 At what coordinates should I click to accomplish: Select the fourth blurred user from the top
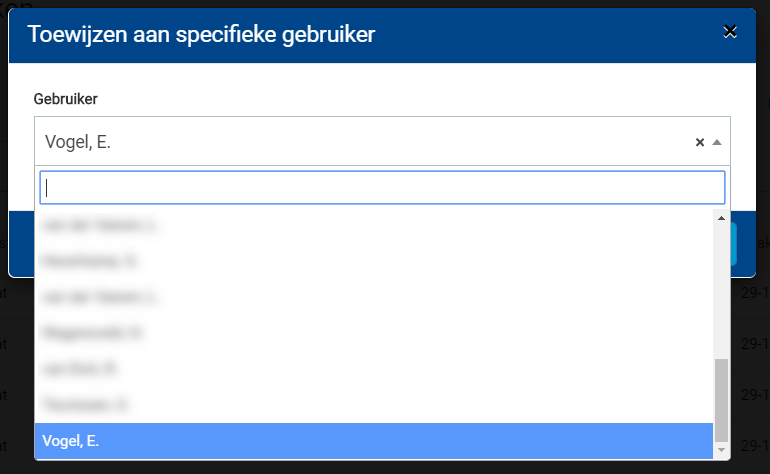pyautogui.click(x=374, y=332)
